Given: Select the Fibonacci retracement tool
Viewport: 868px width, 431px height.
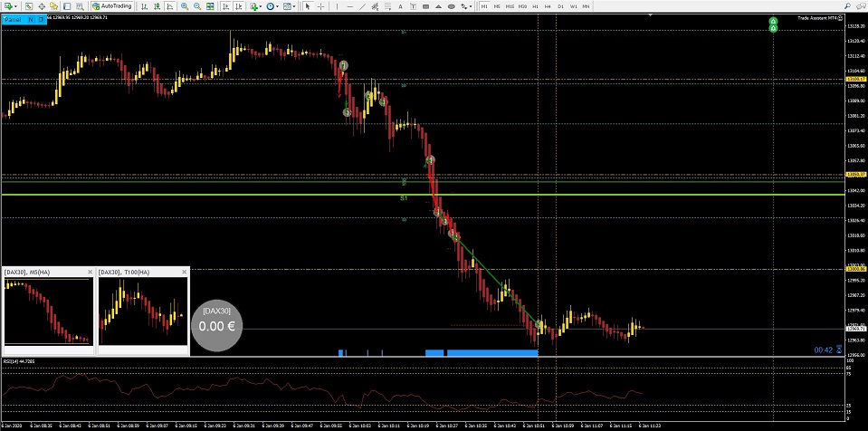Looking at the screenshot, I should click(x=388, y=6).
